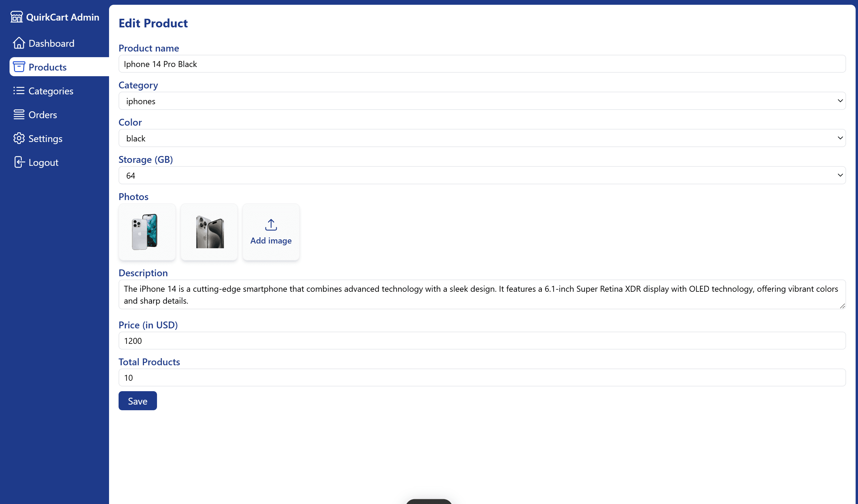Click the Storage dropdown chevron arrow
The width and height of the screenshot is (858, 504).
coord(840,175)
